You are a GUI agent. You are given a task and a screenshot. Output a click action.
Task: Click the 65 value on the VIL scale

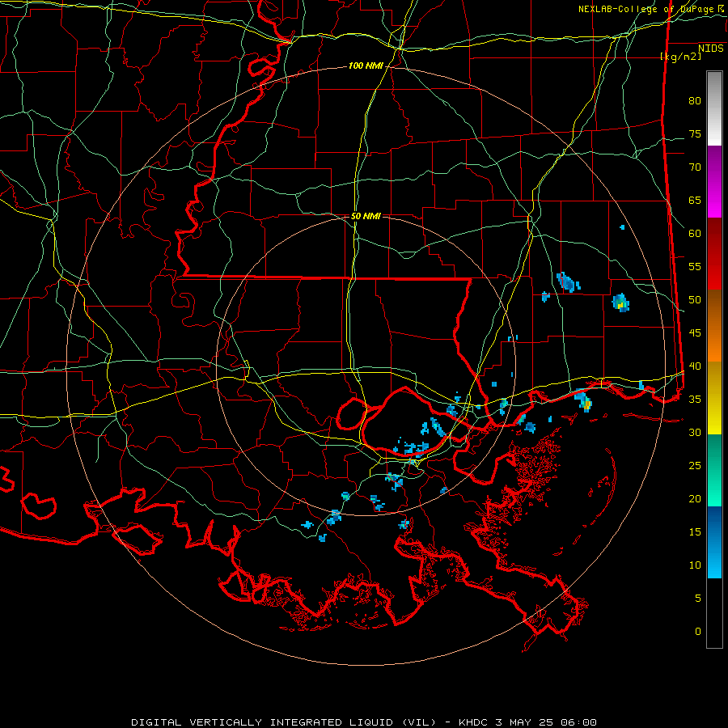[x=695, y=200]
